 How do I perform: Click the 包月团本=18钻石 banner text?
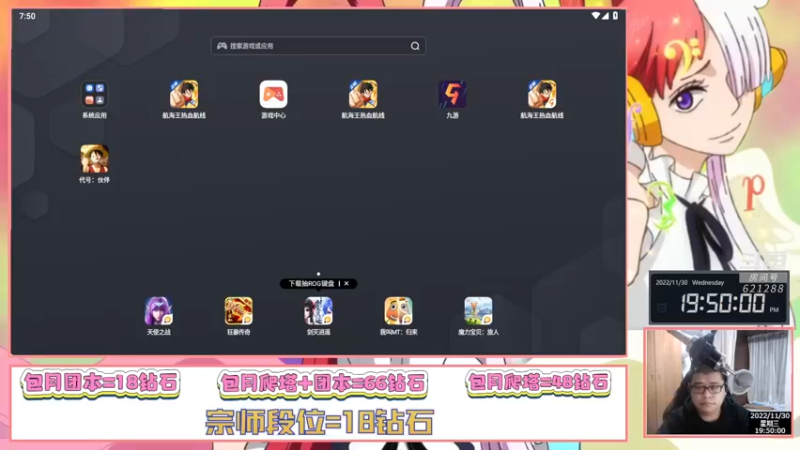point(101,383)
